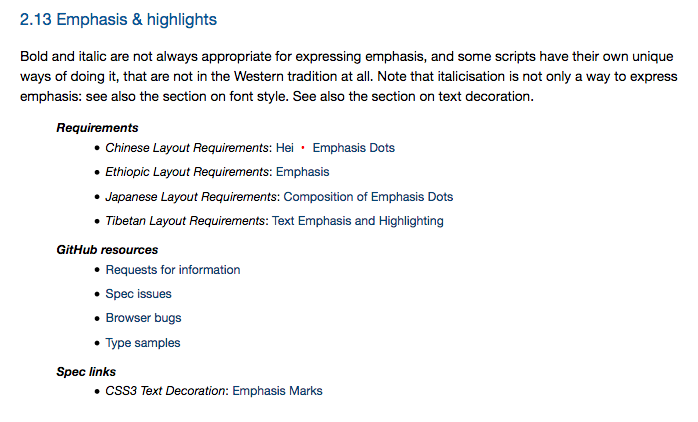Click the "Japanese Layout Requirements" italic label

[x=191, y=197]
